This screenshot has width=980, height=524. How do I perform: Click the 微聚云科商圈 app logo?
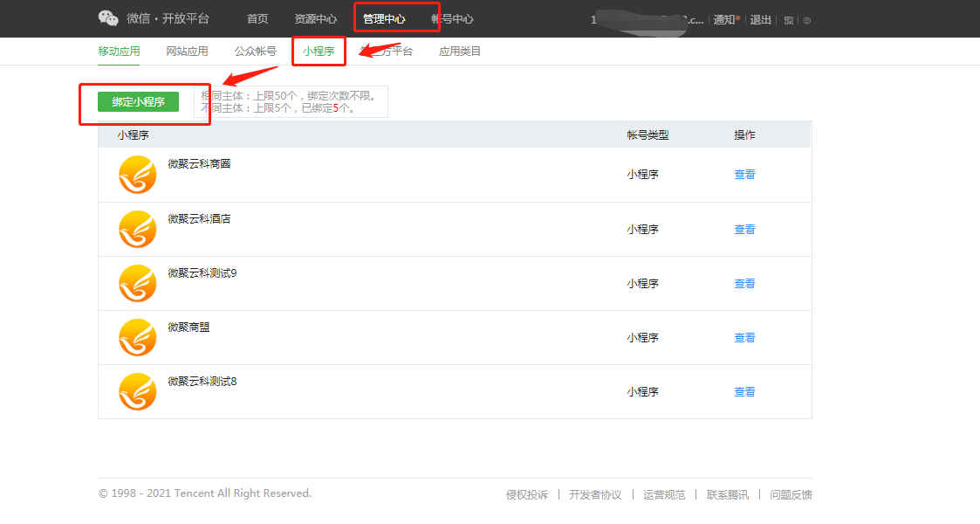[138, 175]
